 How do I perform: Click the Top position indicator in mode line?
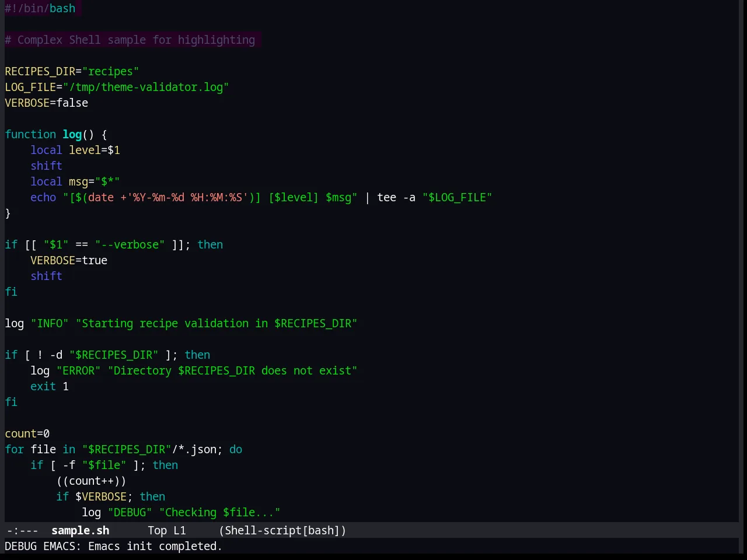[158, 530]
